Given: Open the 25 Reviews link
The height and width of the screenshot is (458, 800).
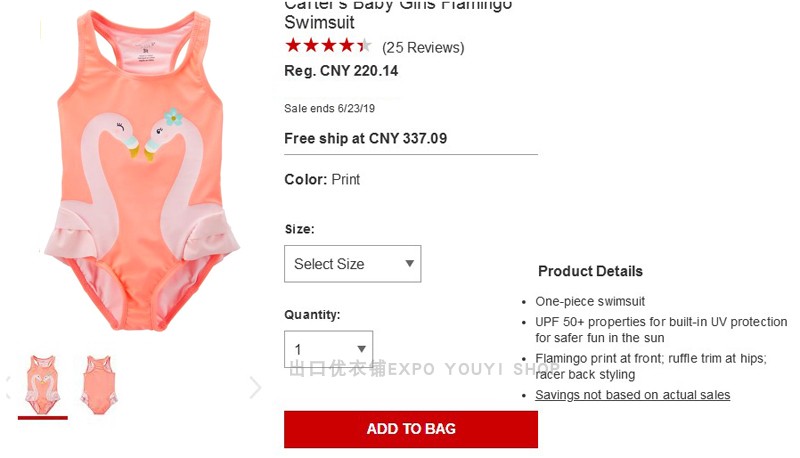Looking at the screenshot, I should (x=423, y=47).
